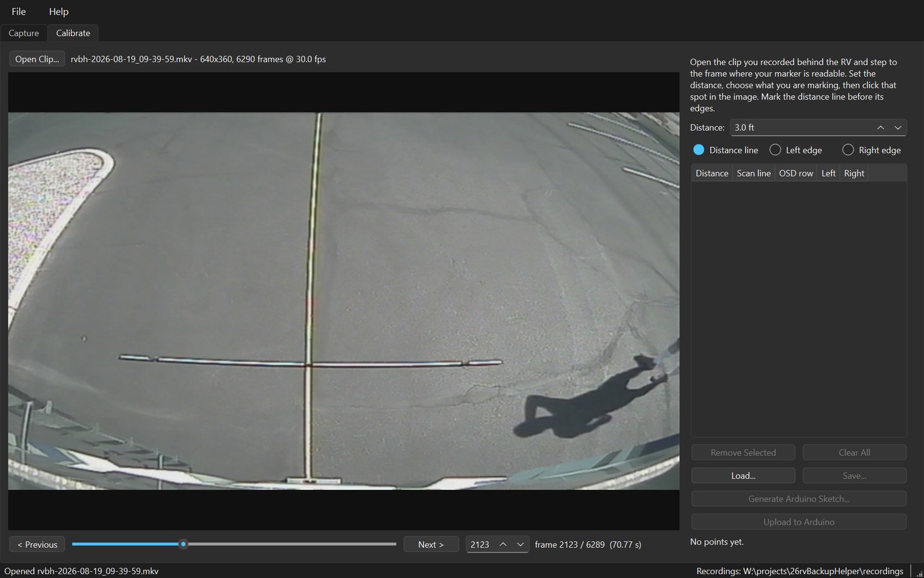Click the clip filename info text
Viewport: 924px width, 578px height.
pos(198,59)
